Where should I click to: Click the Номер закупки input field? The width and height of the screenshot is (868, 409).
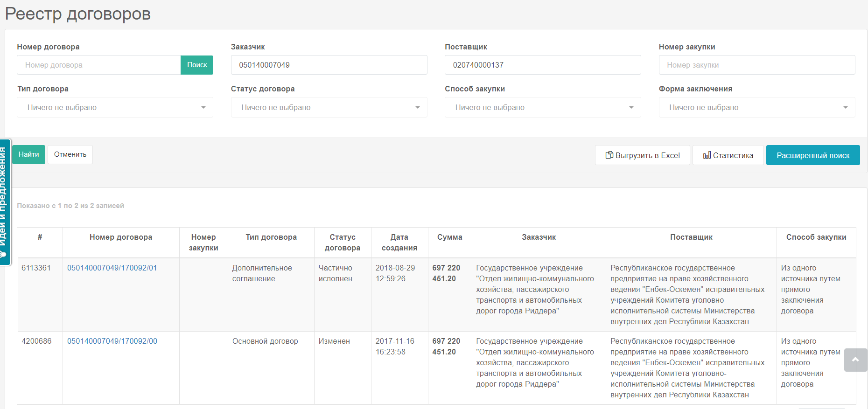(x=757, y=65)
